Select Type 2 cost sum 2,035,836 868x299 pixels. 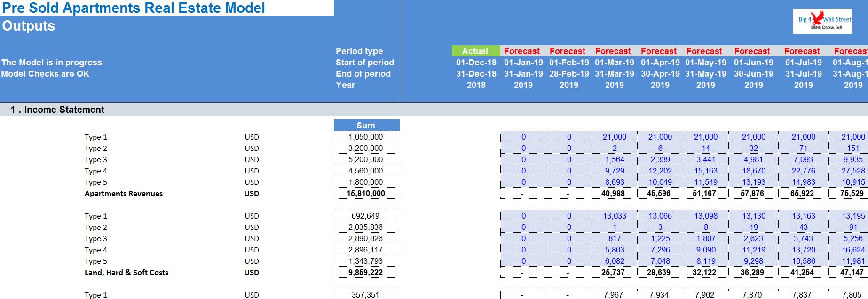point(366,227)
